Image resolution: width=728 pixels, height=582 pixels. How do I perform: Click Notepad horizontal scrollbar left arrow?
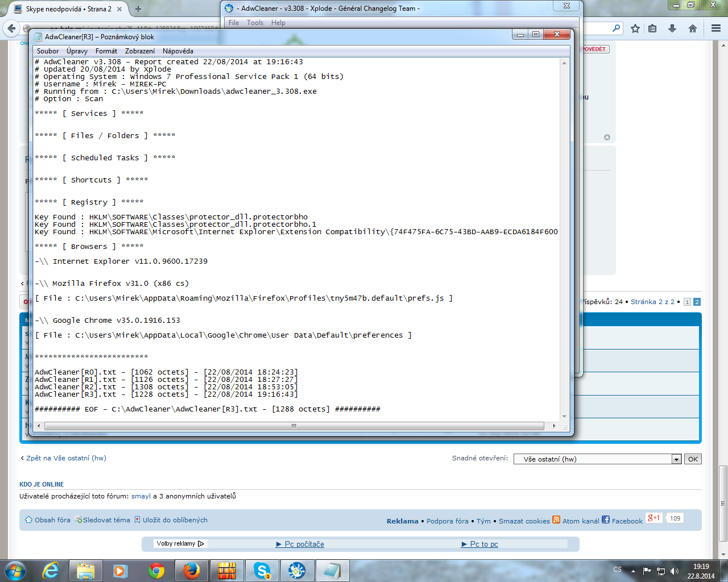pos(39,426)
